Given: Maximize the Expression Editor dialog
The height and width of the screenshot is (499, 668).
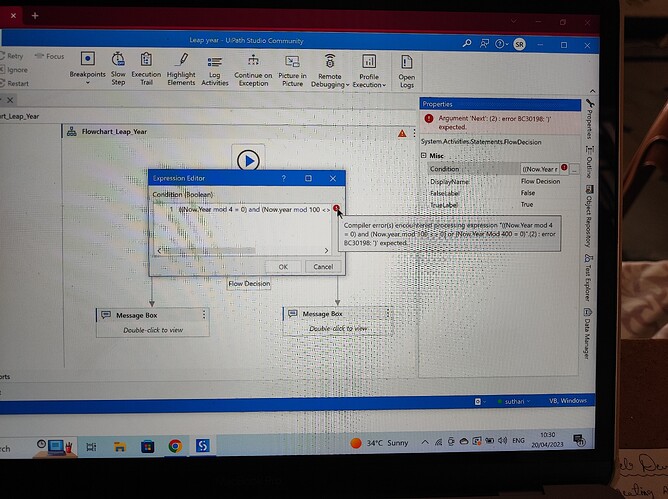Looking at the screenshot, I should [308, 178].
